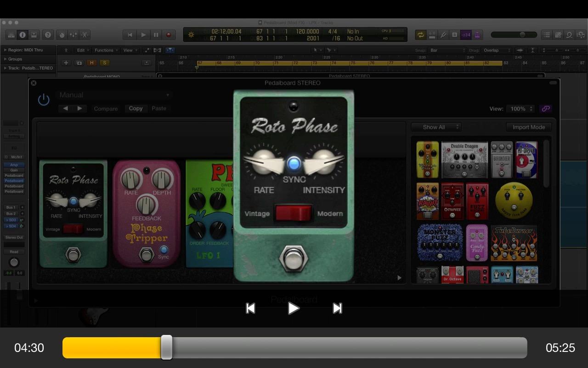Select the Grinder pedal in browser

[x=502, y=160]
